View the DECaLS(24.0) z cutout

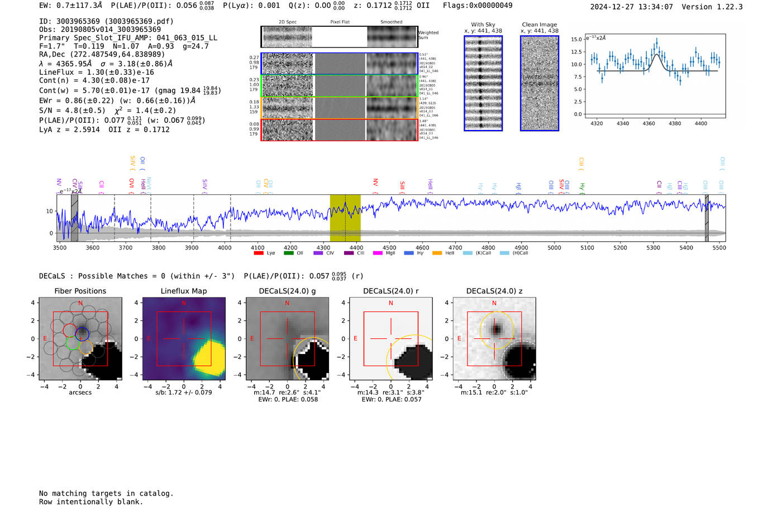[494, 339]
